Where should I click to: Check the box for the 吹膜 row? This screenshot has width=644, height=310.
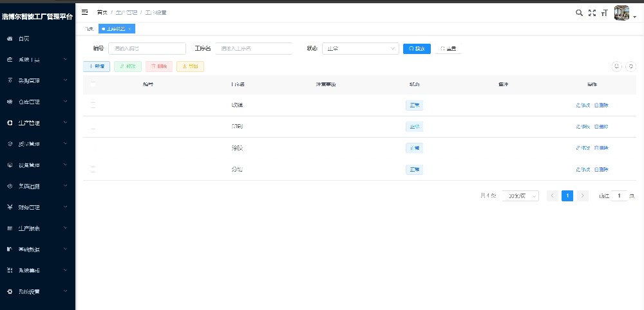(x=93, y=105)
